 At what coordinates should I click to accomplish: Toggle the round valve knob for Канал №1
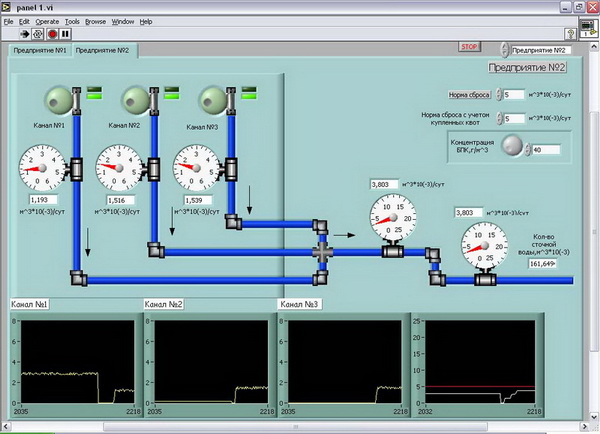58,101
